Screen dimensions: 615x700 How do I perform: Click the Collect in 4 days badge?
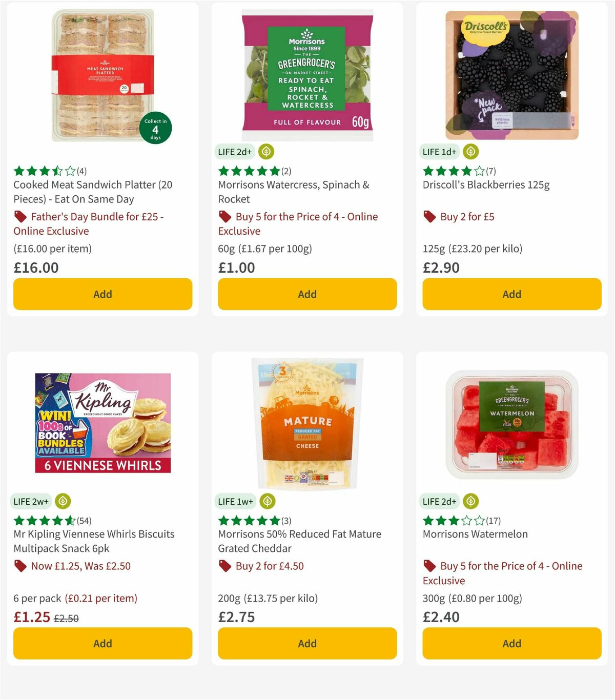155,128
